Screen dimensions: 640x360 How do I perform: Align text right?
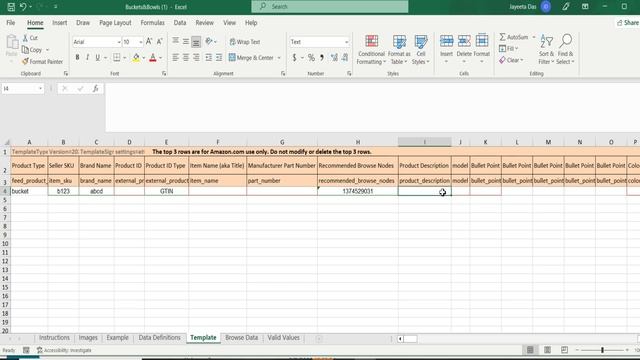(196, 58)
